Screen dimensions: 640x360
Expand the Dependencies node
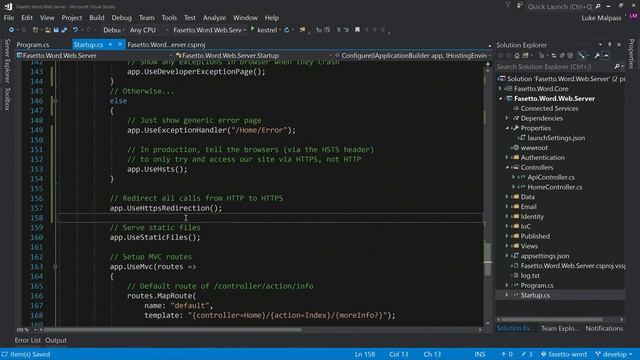[507, 118]
